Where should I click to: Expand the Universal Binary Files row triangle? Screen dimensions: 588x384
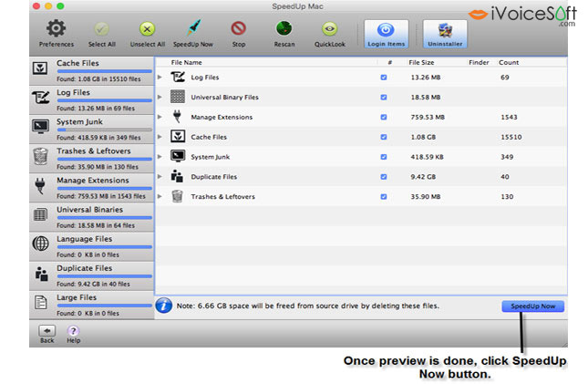(160, 97)
